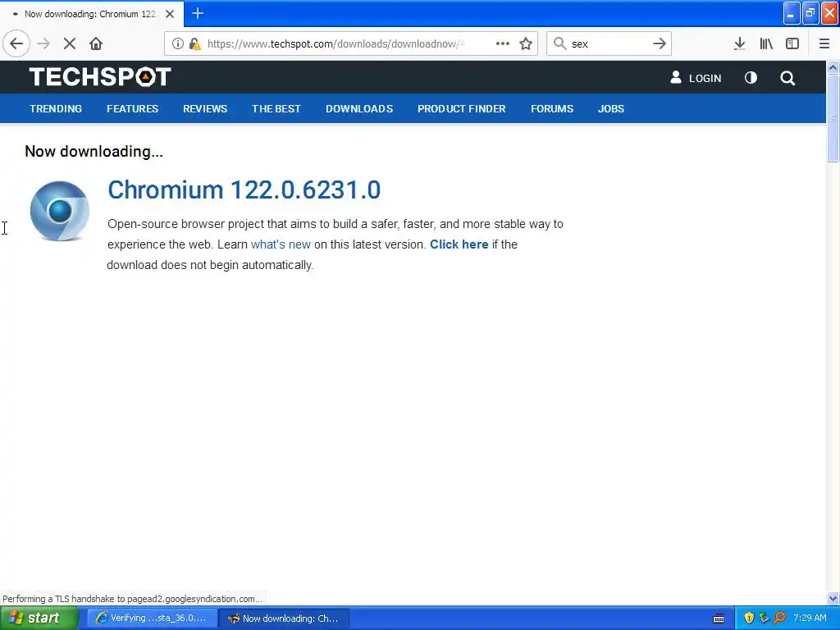Open the TRENDING menu item
Viewport: 840px width, 630px height.
(x=56, y=109)
